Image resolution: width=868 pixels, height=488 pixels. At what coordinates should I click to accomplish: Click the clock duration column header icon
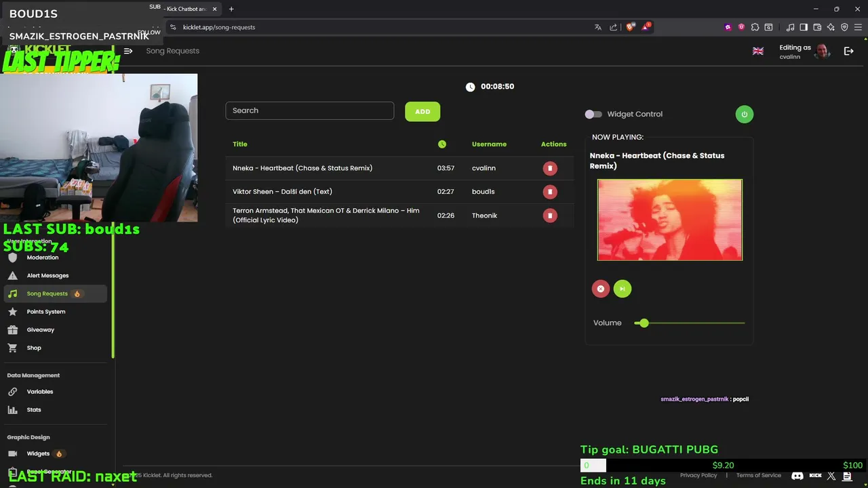coord(442,144)
